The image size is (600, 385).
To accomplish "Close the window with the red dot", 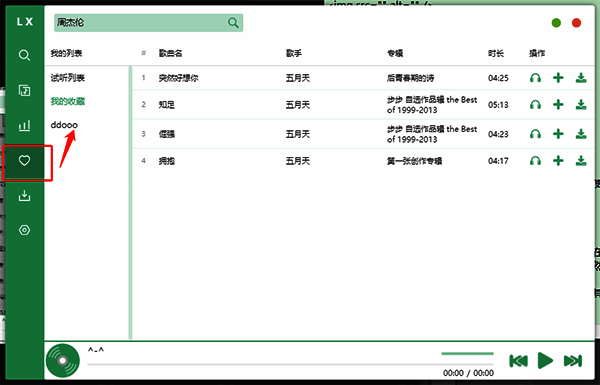I will 576,23.
